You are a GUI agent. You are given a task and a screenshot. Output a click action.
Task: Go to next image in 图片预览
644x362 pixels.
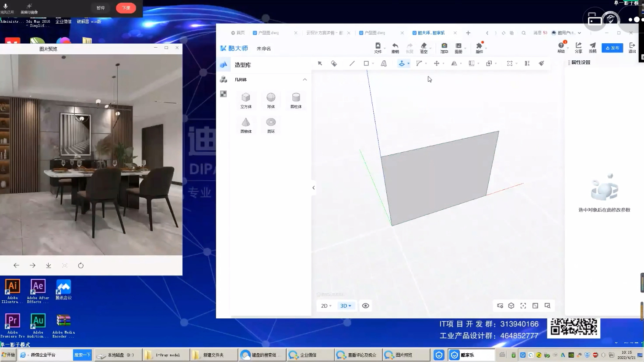(32, 265)
